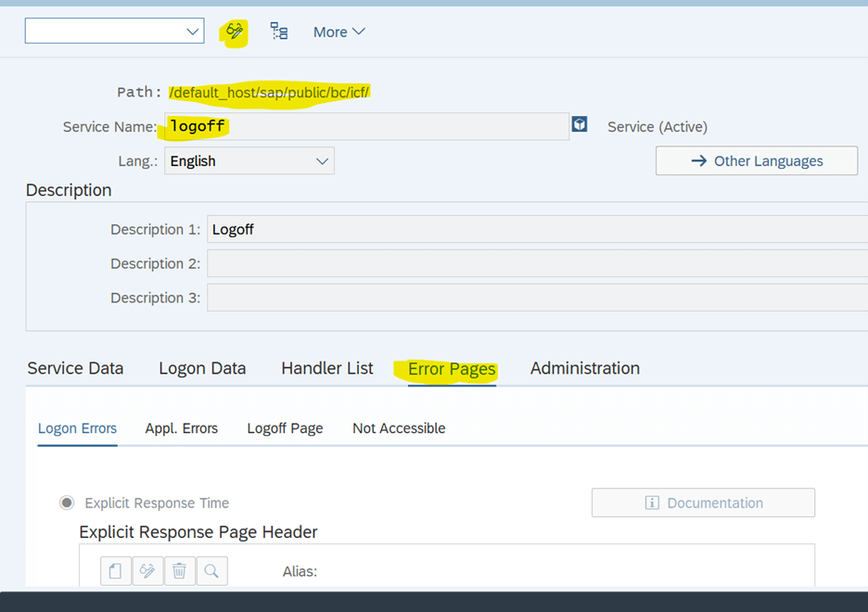Click the Service (Active) status text
Screen dimensions: 868x612
coord(657,127)
